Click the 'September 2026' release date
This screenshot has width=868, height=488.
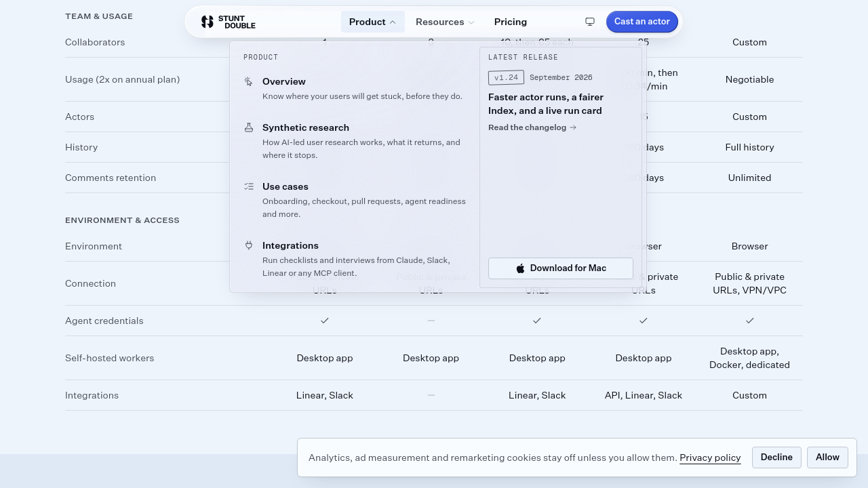[x=561, y=78]
